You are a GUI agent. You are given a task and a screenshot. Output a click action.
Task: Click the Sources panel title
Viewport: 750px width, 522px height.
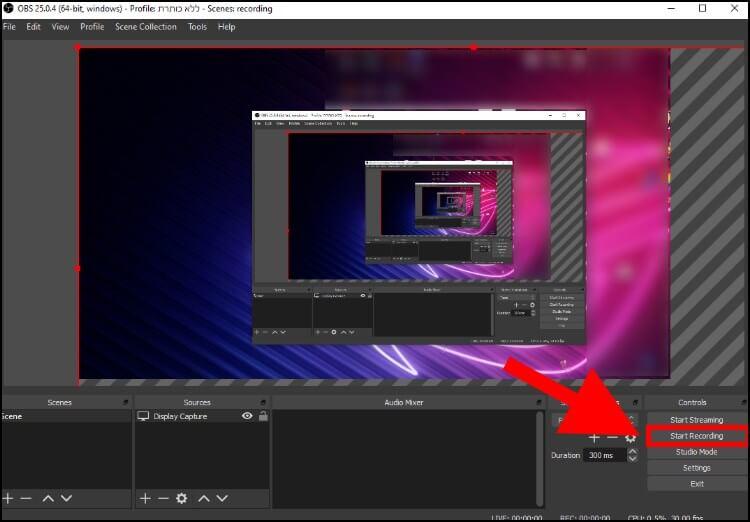(197, 402)
